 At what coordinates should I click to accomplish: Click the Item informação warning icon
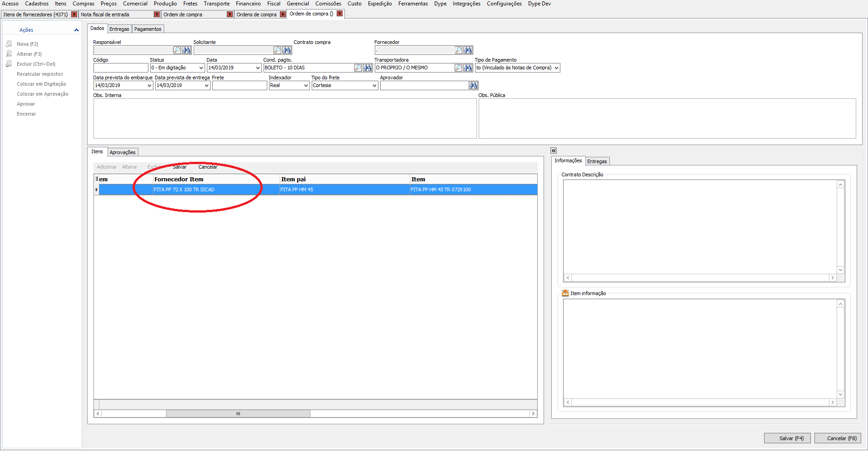(565, 293)
